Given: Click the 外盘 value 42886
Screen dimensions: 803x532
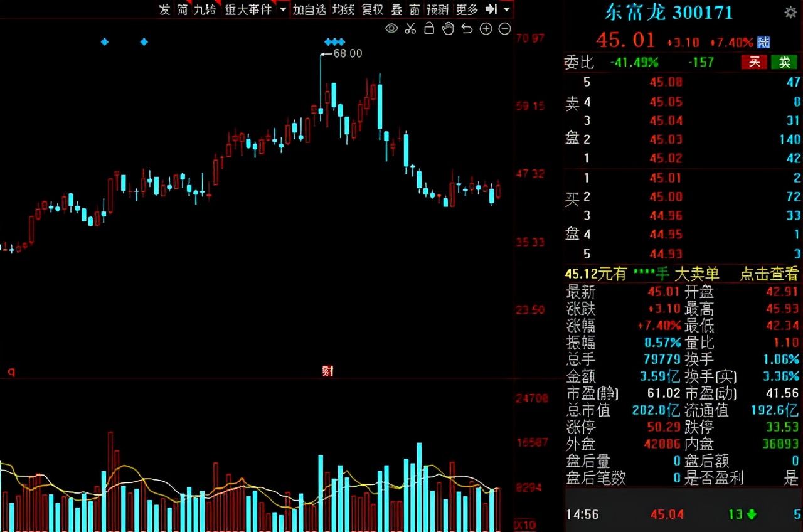Looking at the screenshot, I should pos(661,444).
